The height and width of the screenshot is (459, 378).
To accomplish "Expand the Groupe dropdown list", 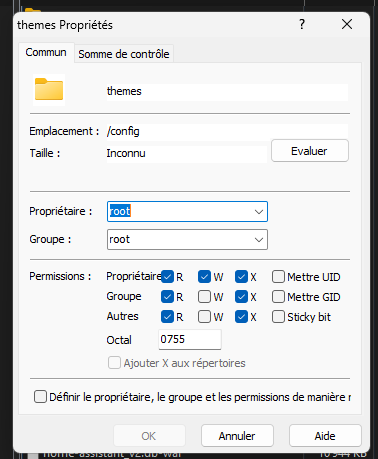I will point(259,240).
